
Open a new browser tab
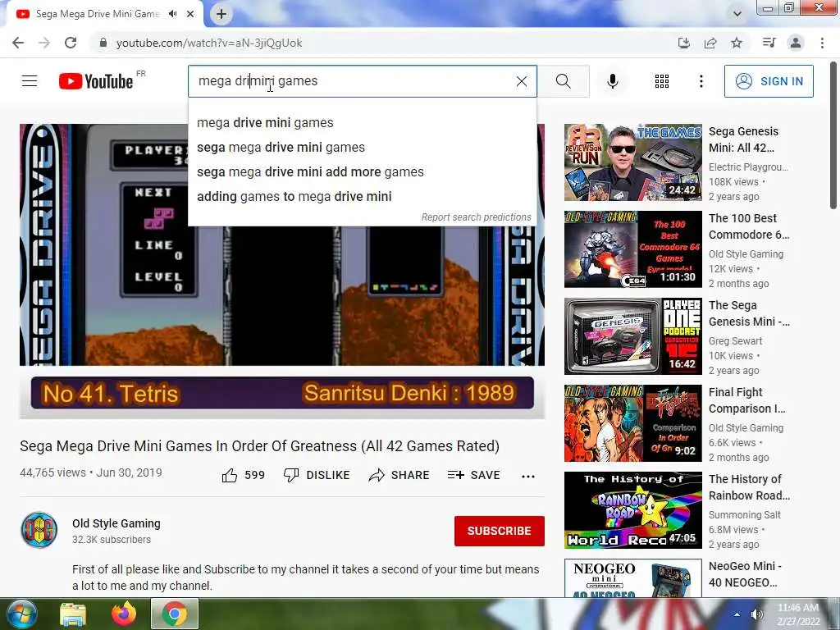click(x=221, y=15)
